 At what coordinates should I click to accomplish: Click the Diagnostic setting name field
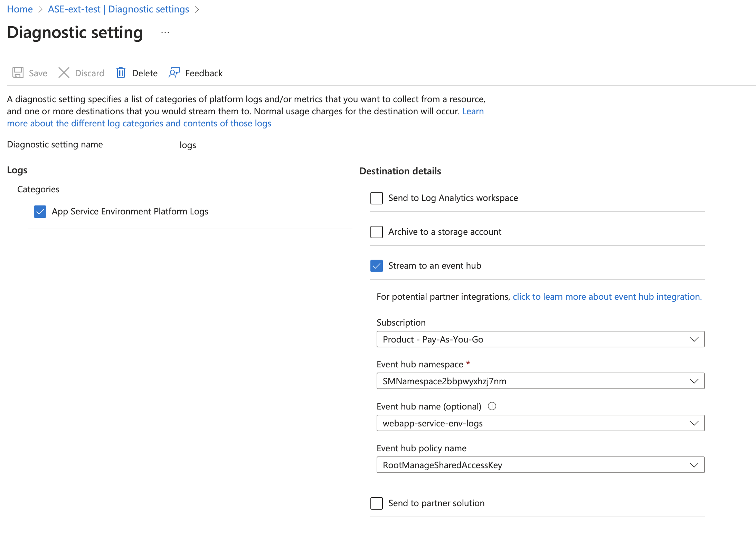(x=188, y=145)
